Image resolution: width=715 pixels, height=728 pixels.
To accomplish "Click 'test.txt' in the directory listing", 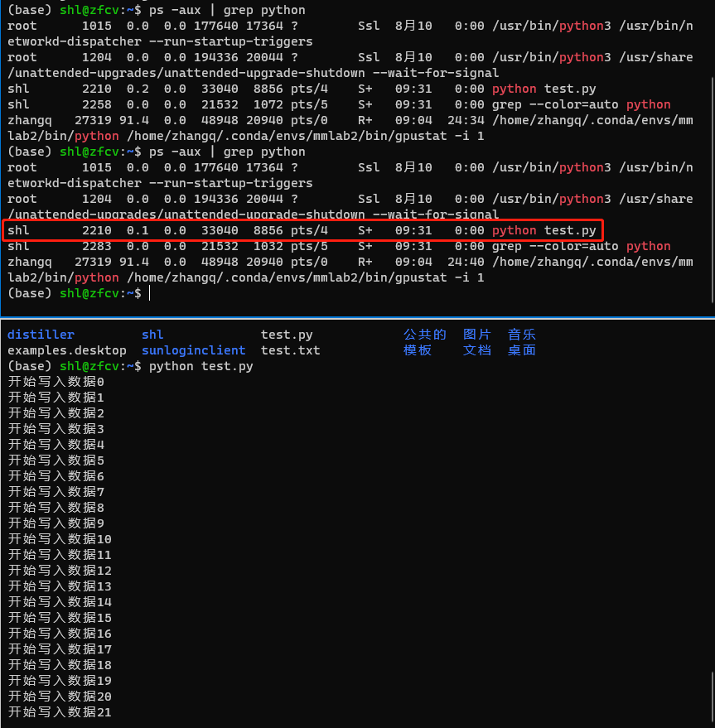I will [x=290, y=350].
